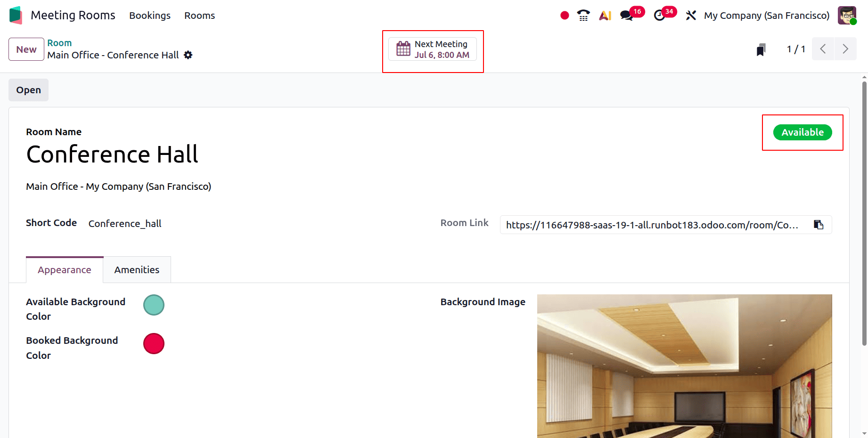Click the Main Office - Conference Hall breadcrumb text

(x=113, y=55)
